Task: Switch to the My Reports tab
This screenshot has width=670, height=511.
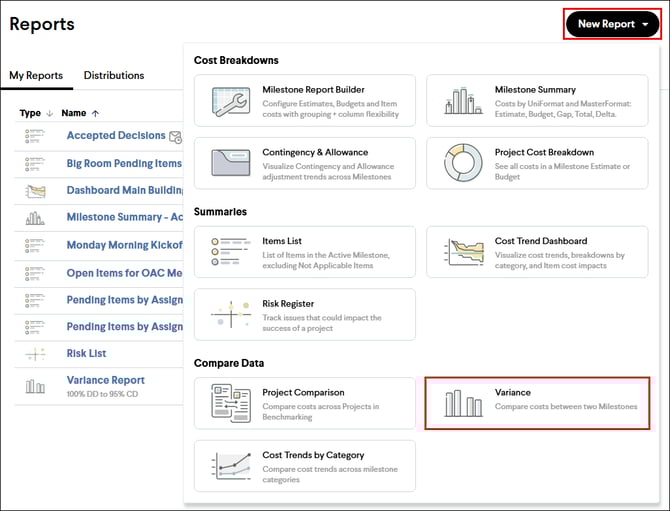Action: pos(36,75)
